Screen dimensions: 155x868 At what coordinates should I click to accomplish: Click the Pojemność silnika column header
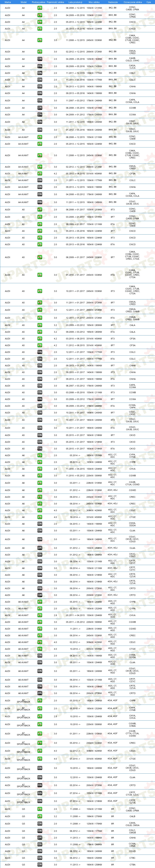pyautogui.click(x=55, y=2)
